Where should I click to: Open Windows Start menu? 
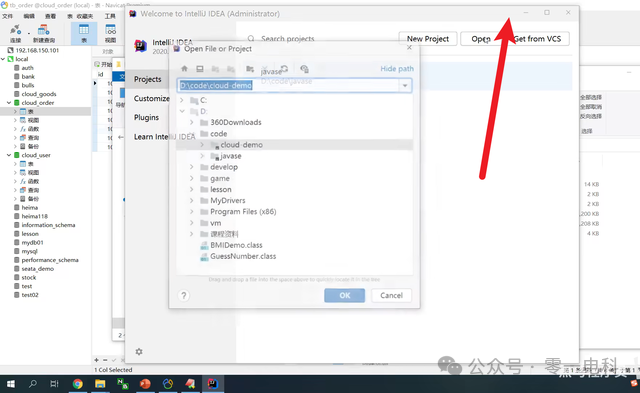pos(11,384)
